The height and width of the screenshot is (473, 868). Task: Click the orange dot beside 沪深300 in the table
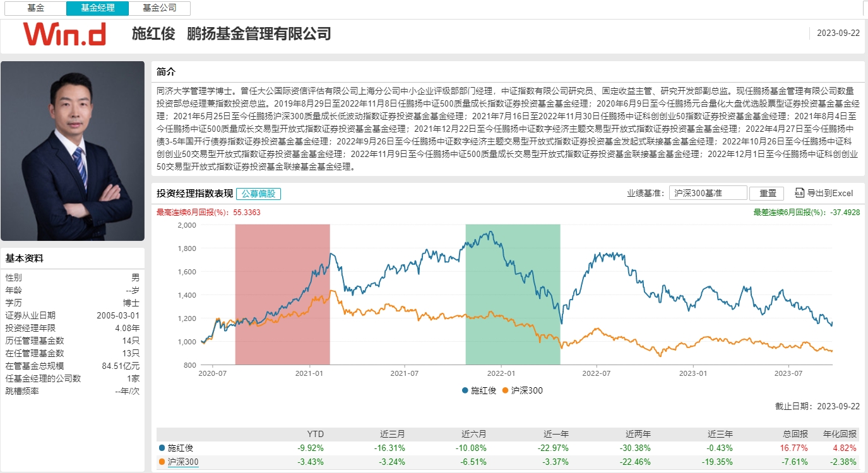[162, 462]
